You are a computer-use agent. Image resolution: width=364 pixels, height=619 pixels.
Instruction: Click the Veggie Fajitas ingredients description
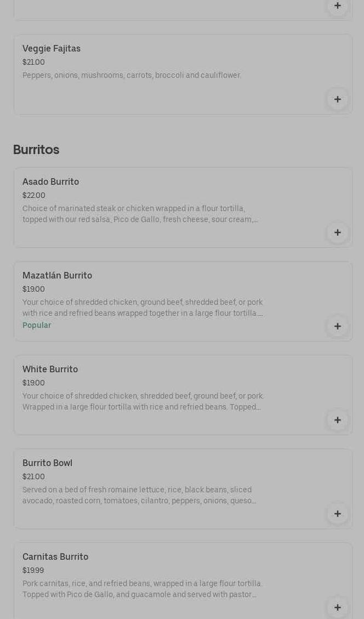point(132,76)
